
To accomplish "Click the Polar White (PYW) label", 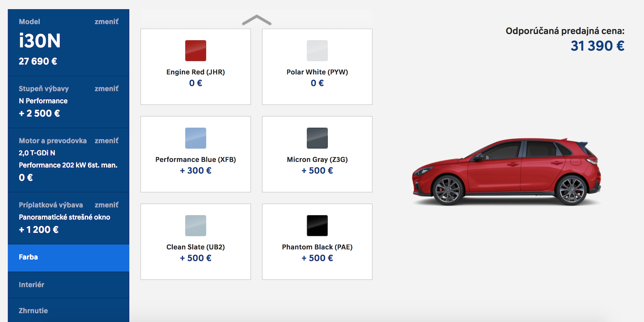I will 317,72.
